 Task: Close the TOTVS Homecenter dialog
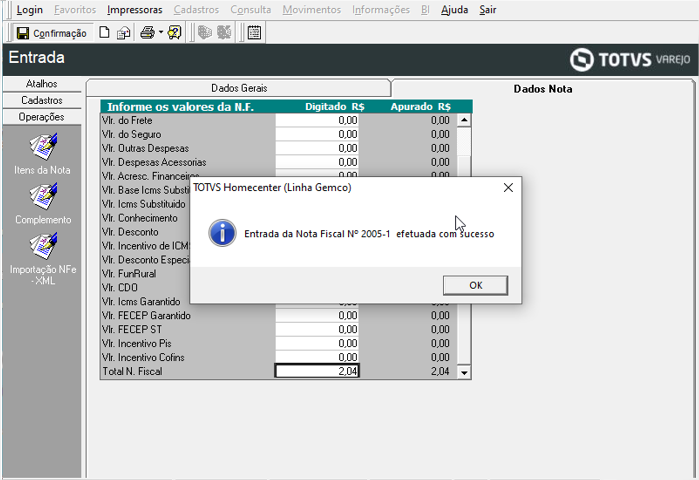pyautogui.click(x=508, y=188)
